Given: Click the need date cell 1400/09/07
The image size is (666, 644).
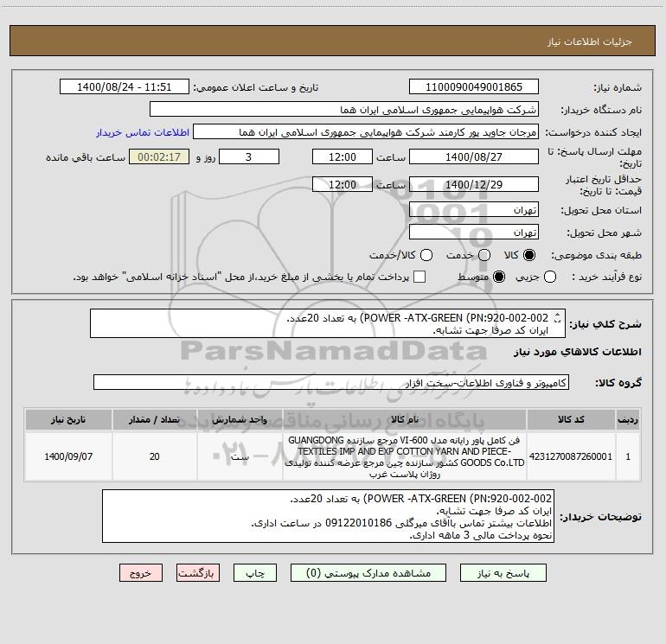Looking at the screenshot, I should tap(68, 456).
